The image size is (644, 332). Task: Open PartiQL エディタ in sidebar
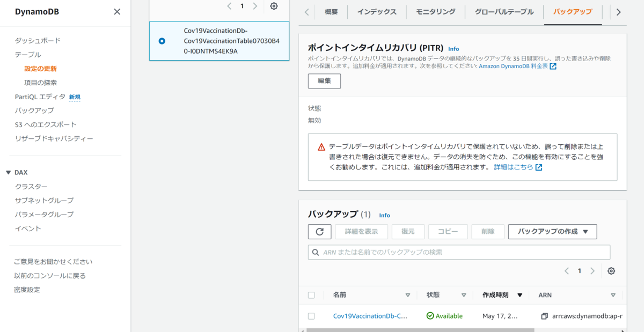40,97
